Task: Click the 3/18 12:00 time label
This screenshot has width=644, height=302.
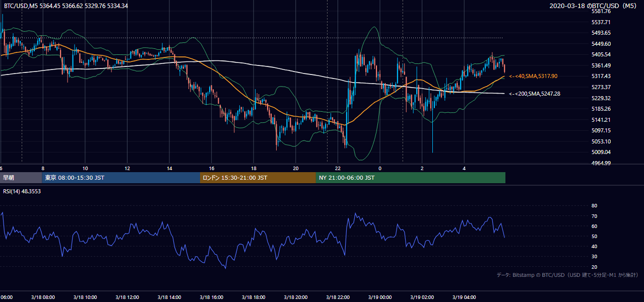Action: [127, 297]
